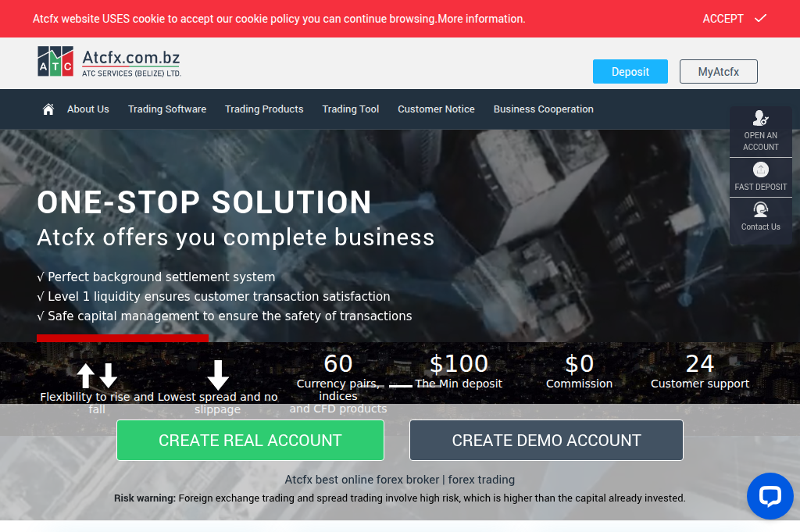800x532 pixels.
Task: Select the OPEN AN ACCOUNT person icon
Action: pyautogui.click(x=760, y=119)
